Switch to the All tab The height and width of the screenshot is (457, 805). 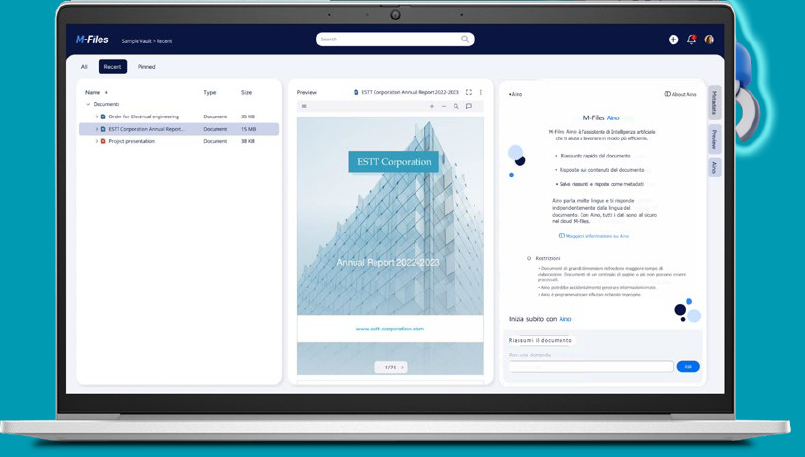click(x=84, y=67)
